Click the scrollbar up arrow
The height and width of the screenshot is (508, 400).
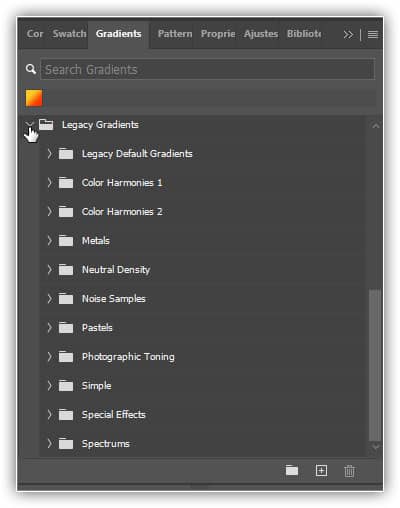[x=376, y=126]
